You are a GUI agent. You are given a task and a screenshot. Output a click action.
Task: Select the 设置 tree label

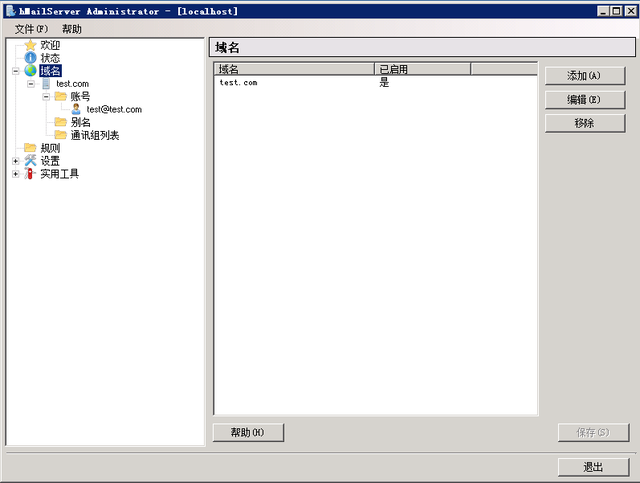pyautogui.click(x=50, y=161)
